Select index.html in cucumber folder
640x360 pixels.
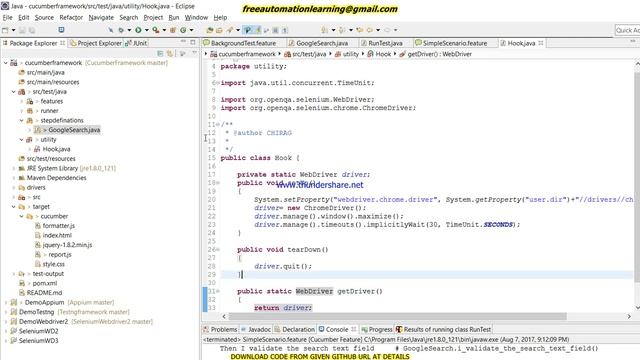tap(57, 235)
